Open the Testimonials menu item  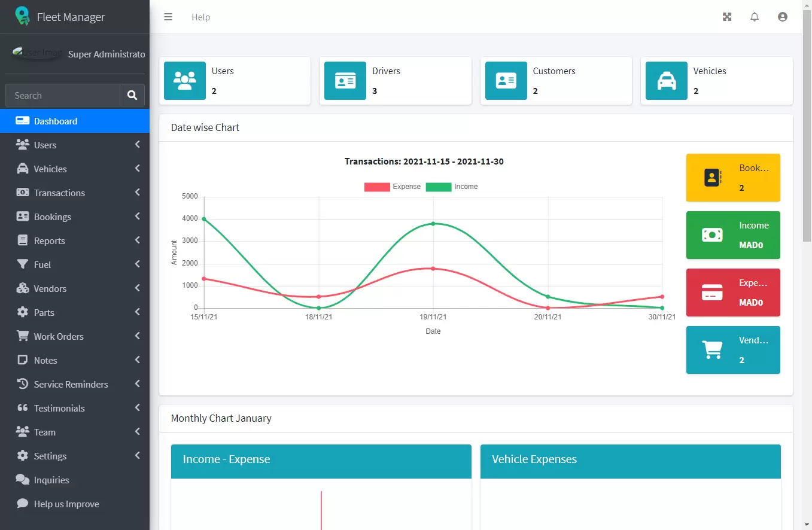click(75, 408)
